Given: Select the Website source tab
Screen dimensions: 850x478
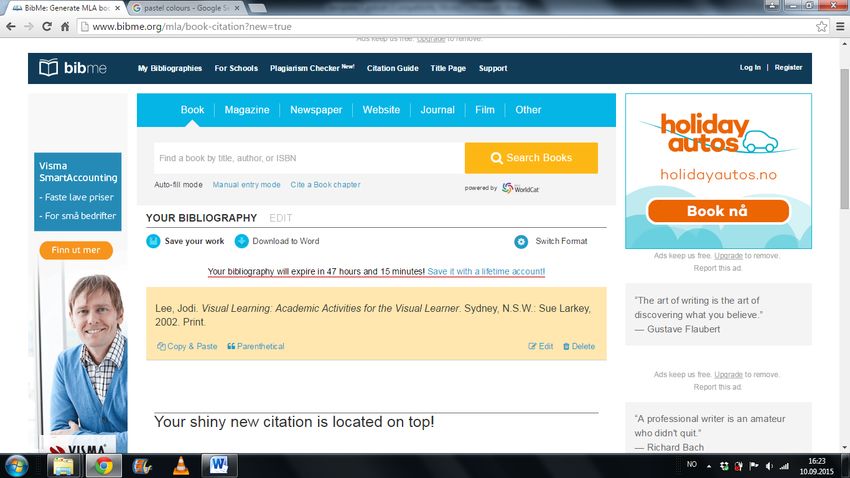Looking at the screenshot, I should [x=381, y=109].
